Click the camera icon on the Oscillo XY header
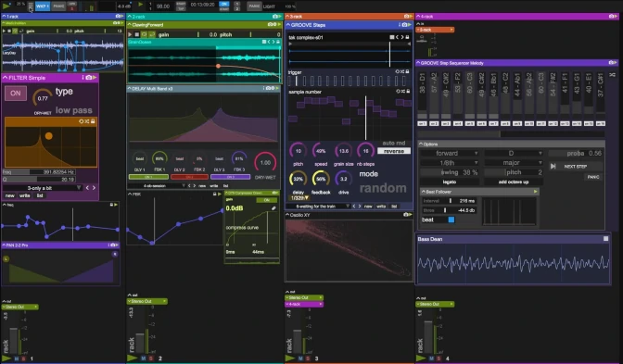The width and height of the screenshot is (623, 364). (406, 214)
